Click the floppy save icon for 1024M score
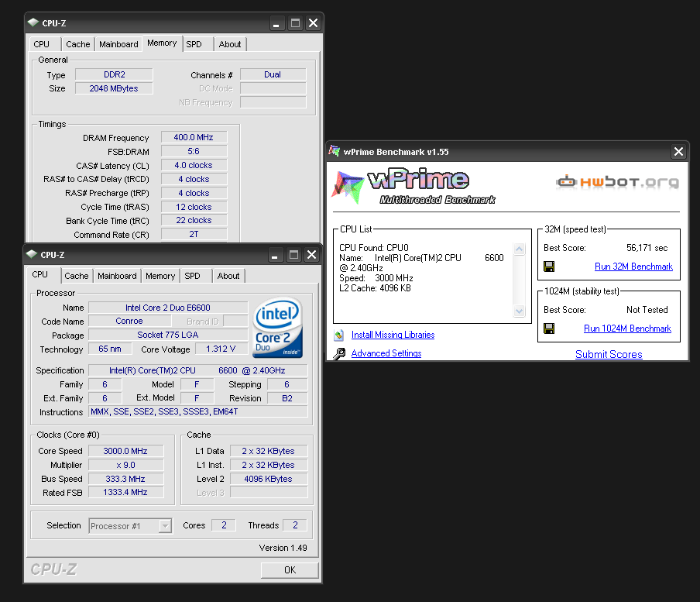Screen dimensions: 700x602 (549, 329)
